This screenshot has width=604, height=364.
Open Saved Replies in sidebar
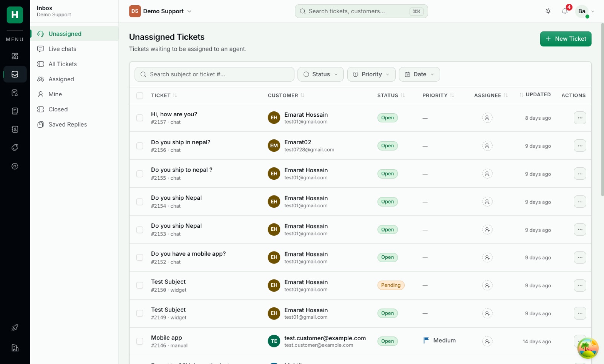74,125
